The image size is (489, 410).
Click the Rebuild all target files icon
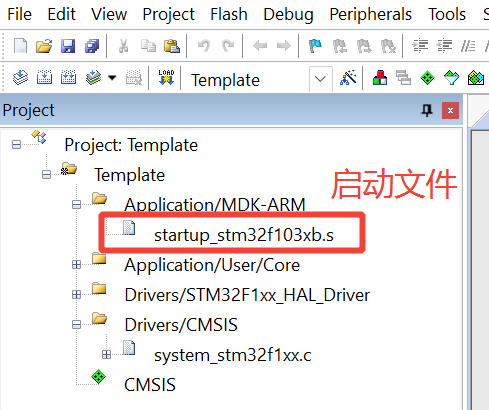(68, 77)
